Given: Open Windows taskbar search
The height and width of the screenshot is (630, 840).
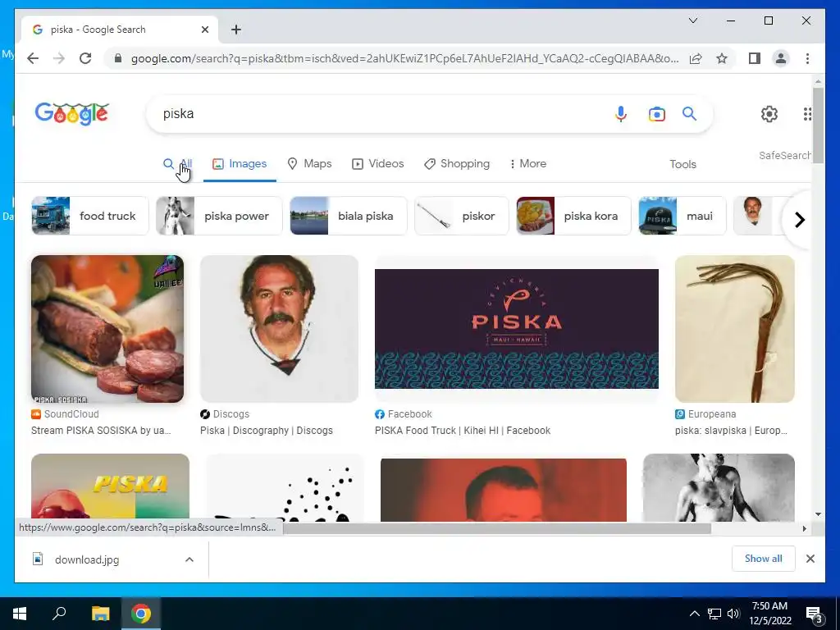Looking at the screenshot, I should coord(59,614).
